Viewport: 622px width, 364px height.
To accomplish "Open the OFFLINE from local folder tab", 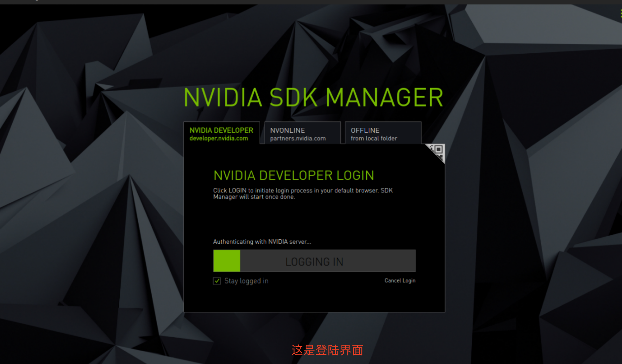I will (x=374, y=134).
